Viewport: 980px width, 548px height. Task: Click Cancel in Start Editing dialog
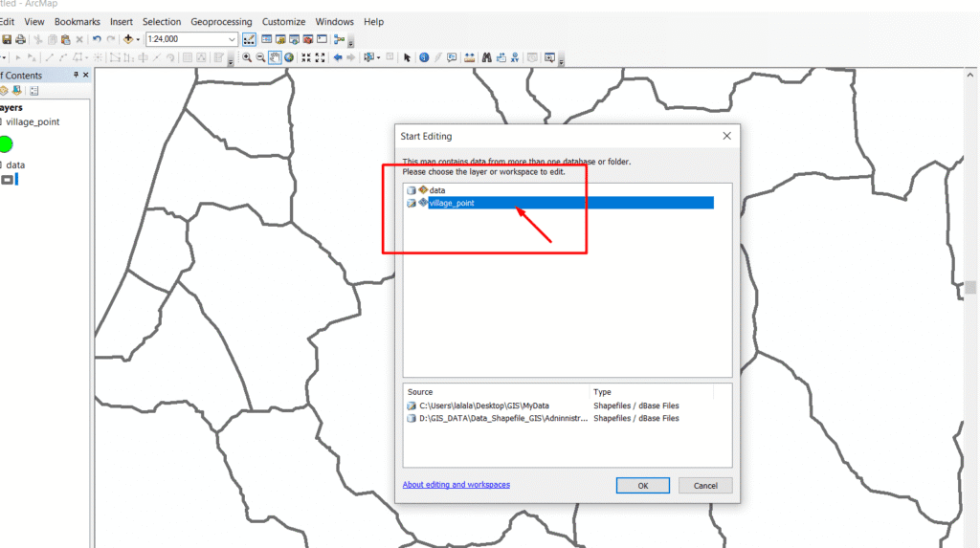pyautogui.click(x=705, y=486)
